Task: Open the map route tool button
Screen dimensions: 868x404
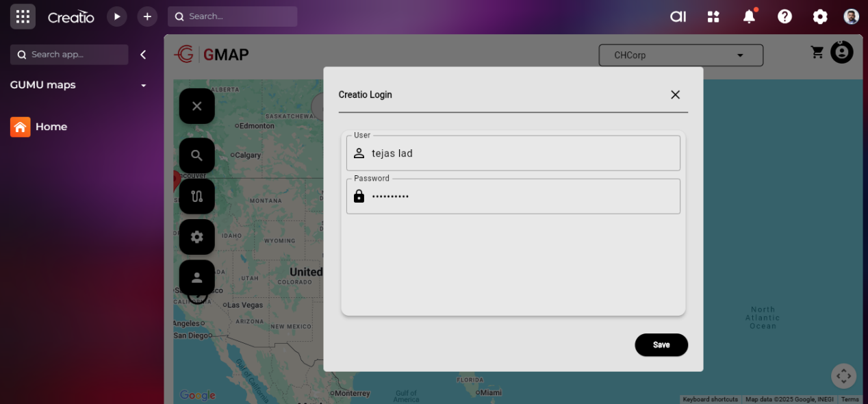Action: click(x=197, y=197)
